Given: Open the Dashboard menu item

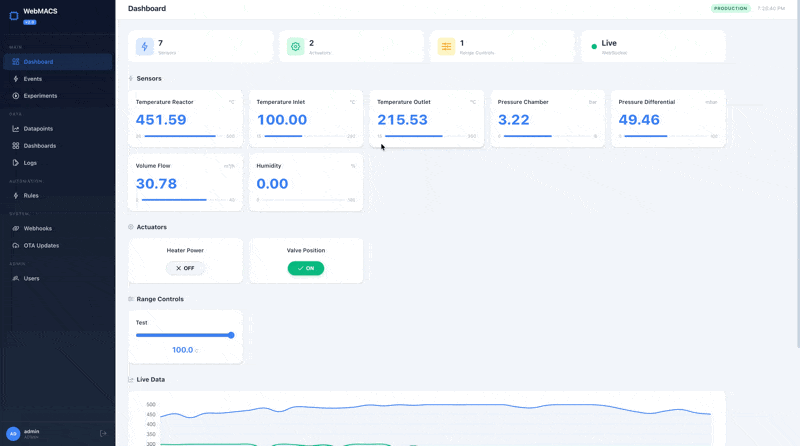Looking at the screenshot, I should (58, 62).
